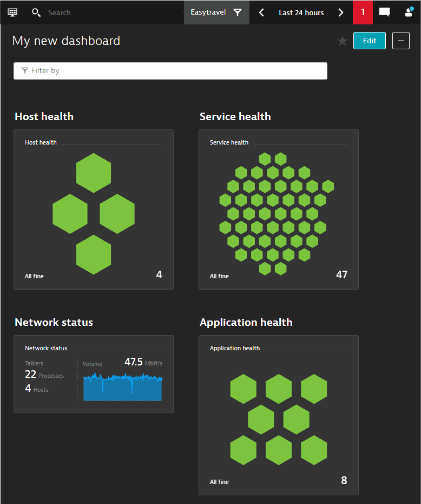The image size is (421, 504).
Task: Click the Easytravel filter funnel icon
Action: (238, 12)
